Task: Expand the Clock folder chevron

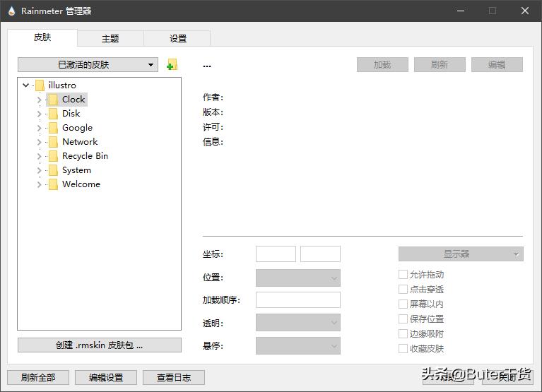Action: pyautogui.click(x=39, y=100)
